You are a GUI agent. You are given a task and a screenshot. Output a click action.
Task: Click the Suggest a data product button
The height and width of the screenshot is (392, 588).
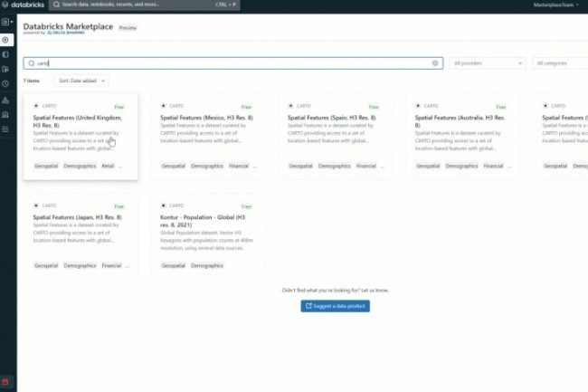[x=336, y=306]
